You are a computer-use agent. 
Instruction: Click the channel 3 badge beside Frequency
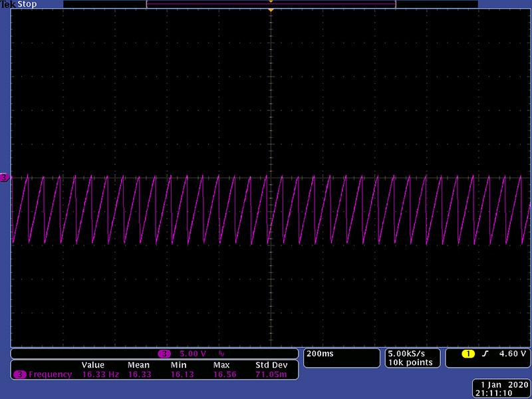tap(19, 375)
